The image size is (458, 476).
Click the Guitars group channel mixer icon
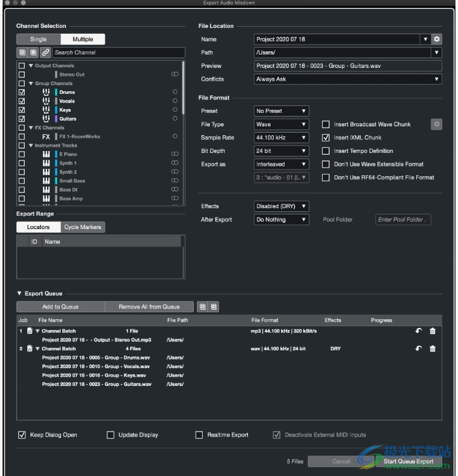pos(46,119)
